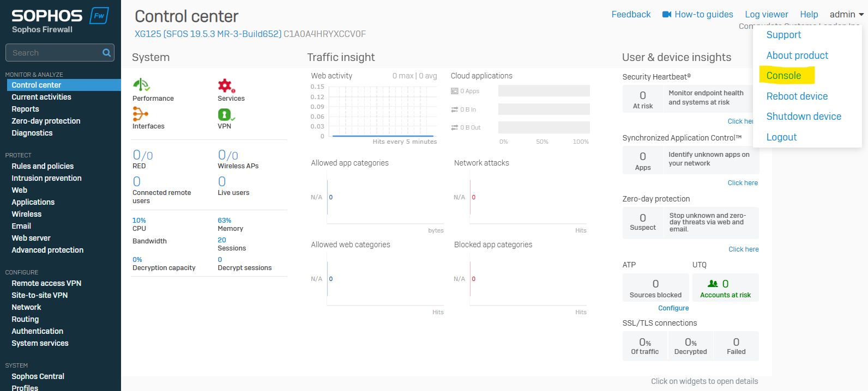This screenshot has height=391, width=868.
Task: Open Applications in the sidebar
Action: pos(33,202)
